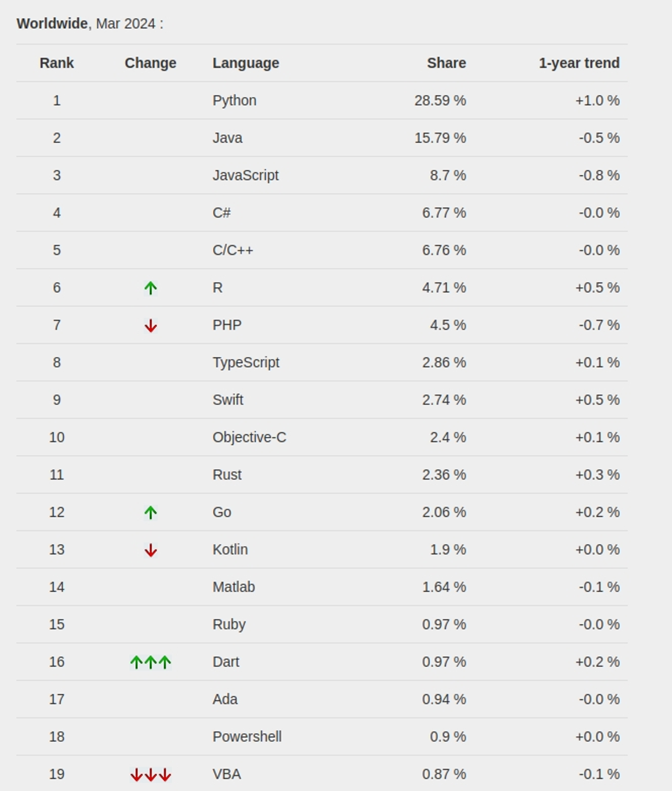Click the red down arrow beside Kotlin
The width and height of the screenshot is (672, 791).
pyautogui.click(x=151, y=550)
